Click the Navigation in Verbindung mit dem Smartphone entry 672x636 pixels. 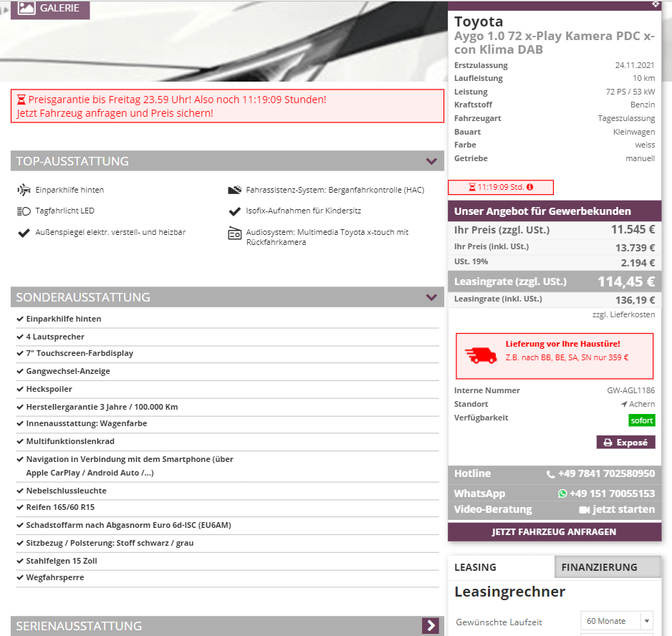tap(130, 466)
